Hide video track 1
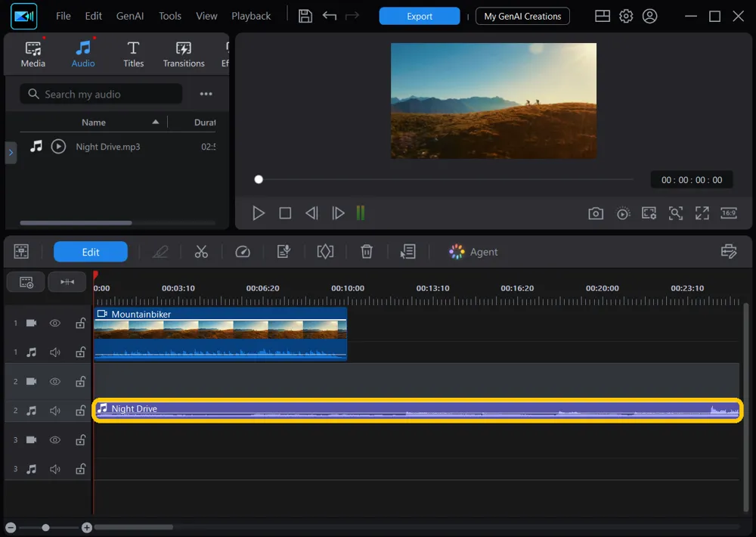Screen dimensions: 756x537 click(x=55, y=323)
